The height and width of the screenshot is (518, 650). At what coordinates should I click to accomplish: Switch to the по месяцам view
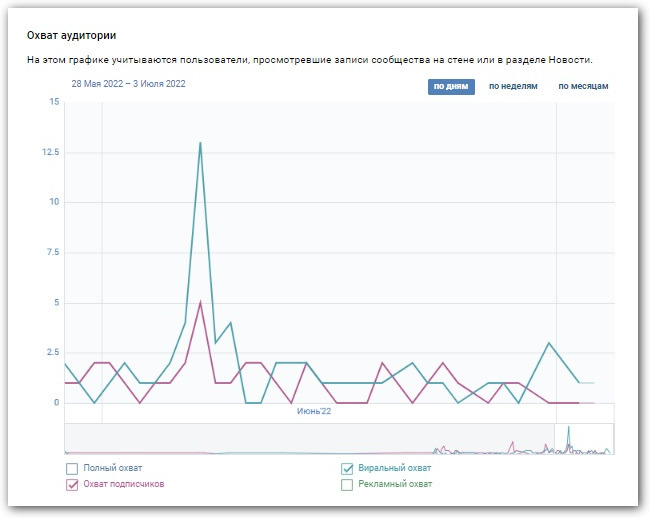(583, 86)
